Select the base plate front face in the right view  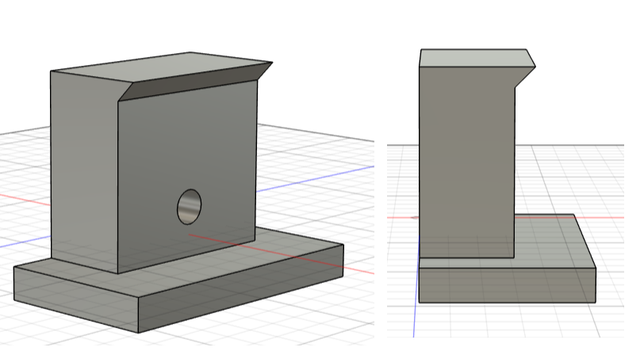tap(508, 285)
